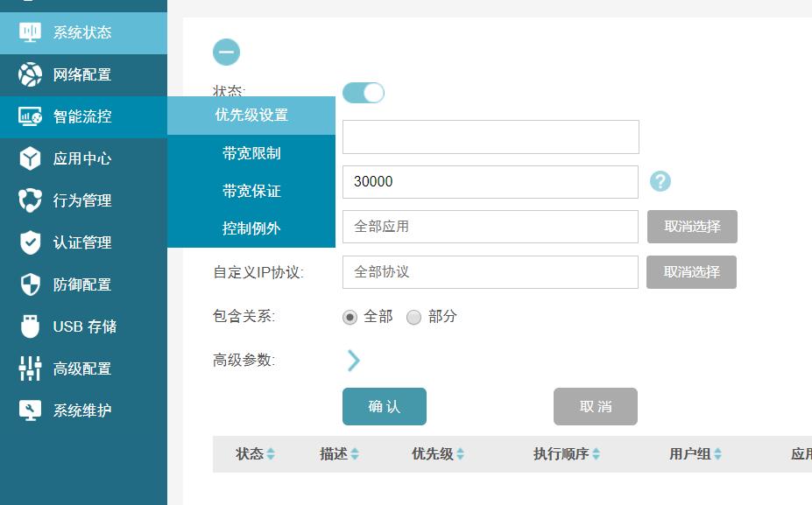Sort table by the 优先级 column arrows
The image size is (812, 505).
[x=459, y=454]
